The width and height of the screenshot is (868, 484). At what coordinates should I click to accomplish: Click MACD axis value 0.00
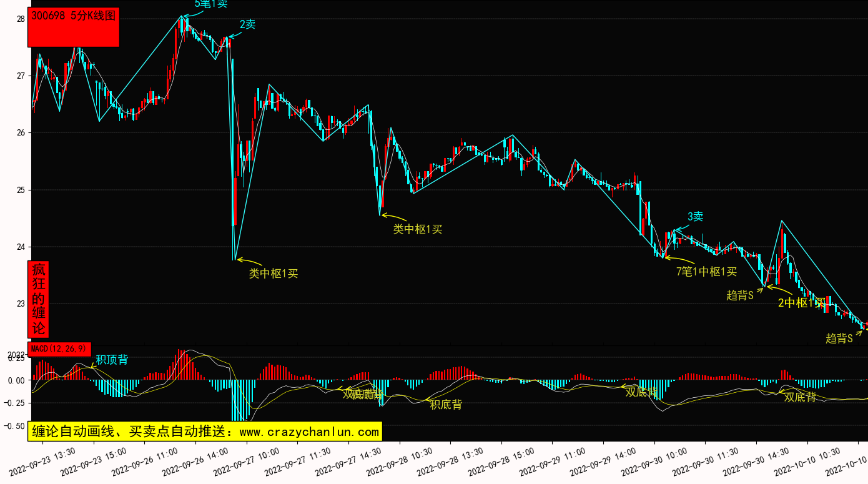[16, 380]
